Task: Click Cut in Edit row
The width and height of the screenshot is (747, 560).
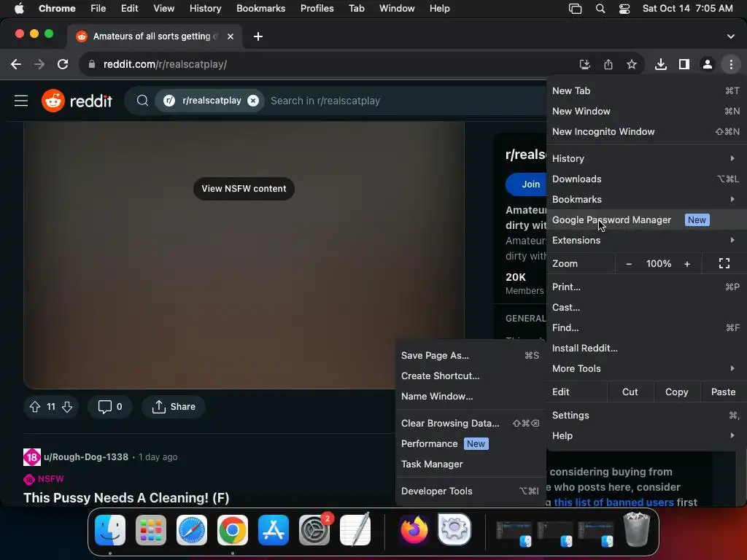Action: (x=630, y=392)
